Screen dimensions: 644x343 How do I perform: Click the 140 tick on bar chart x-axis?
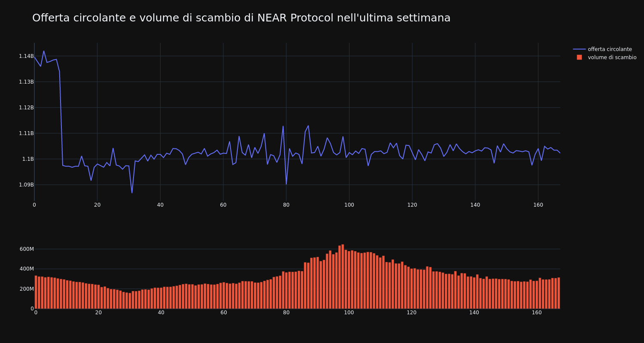tap(474, 313)
